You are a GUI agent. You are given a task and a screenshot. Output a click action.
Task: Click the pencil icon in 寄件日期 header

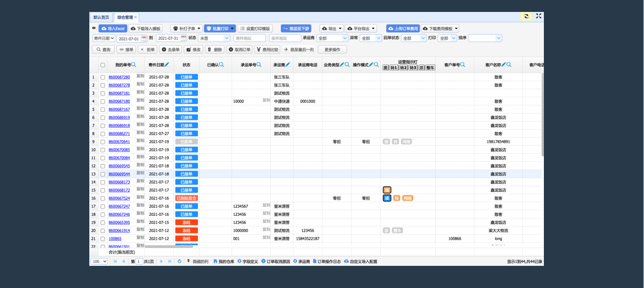(x=167, y=64)
